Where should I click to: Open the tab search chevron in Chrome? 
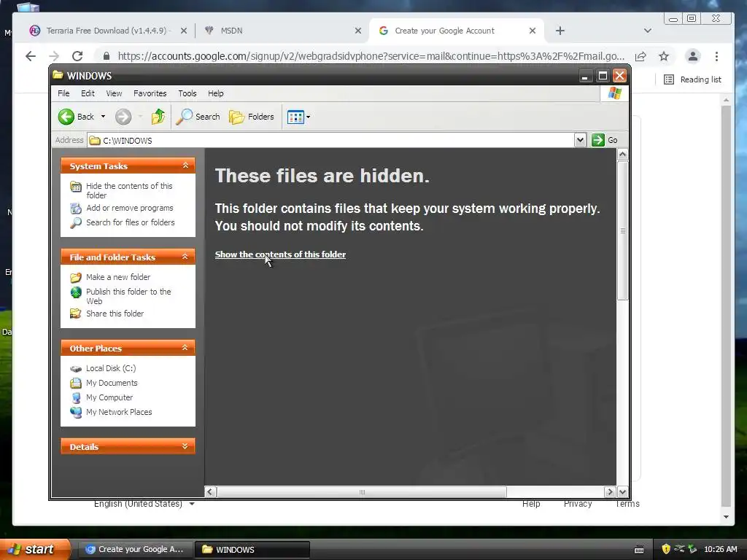tap(647, 31)
